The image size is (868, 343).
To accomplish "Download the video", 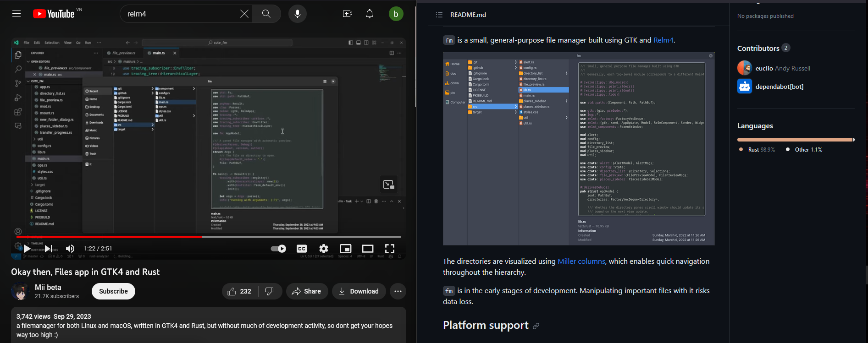I will (x=359, y=291).
